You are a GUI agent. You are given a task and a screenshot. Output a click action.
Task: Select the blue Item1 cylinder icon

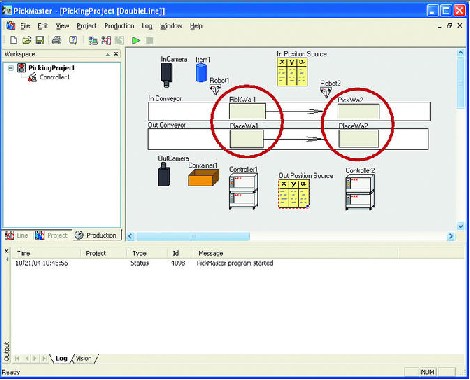click(x=201, y=73)
